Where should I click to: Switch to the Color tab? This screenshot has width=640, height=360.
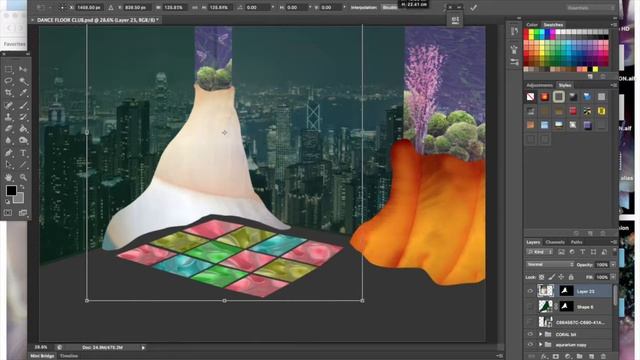532,25
